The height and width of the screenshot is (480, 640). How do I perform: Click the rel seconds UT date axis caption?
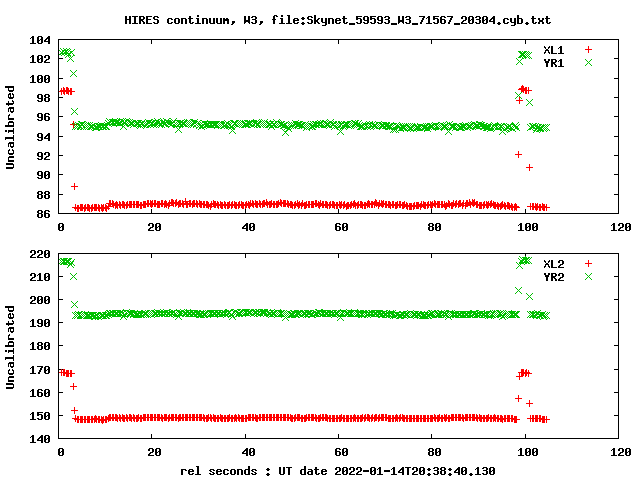point(338,471)
